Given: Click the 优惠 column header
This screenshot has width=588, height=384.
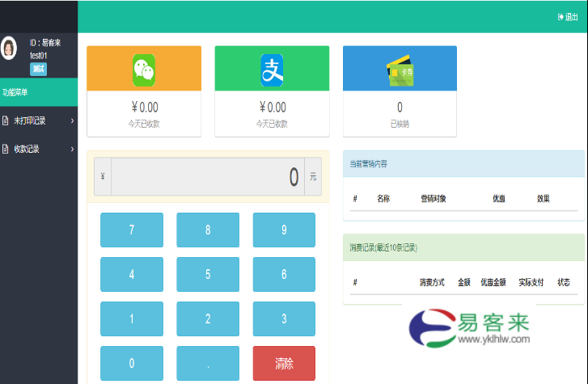Looking at the screenshot, I should pos(499,199).
